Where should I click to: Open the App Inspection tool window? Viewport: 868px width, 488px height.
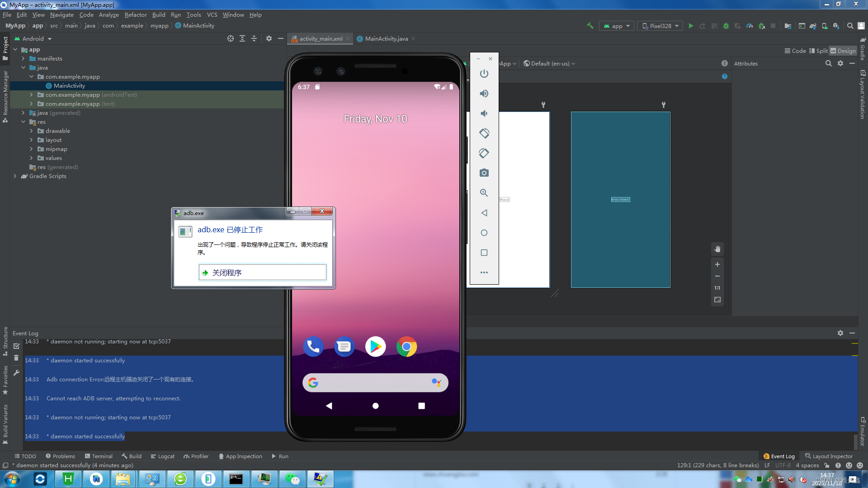[x=240, y=456]
